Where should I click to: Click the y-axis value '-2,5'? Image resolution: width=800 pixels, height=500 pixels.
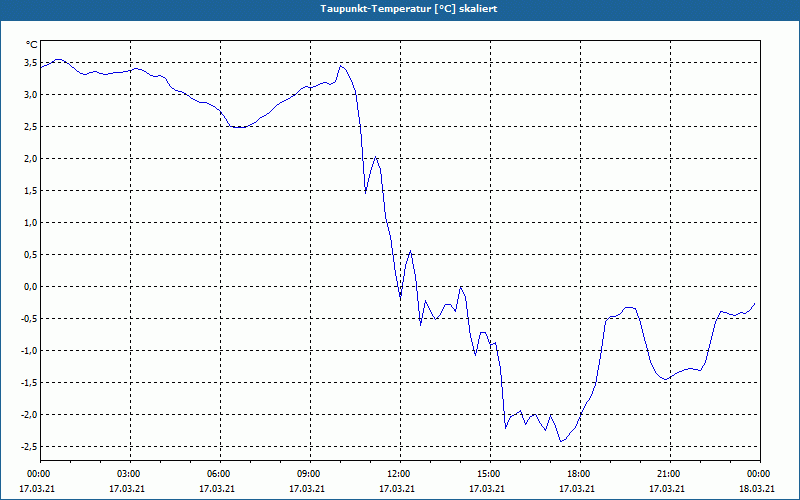point(29,446)
